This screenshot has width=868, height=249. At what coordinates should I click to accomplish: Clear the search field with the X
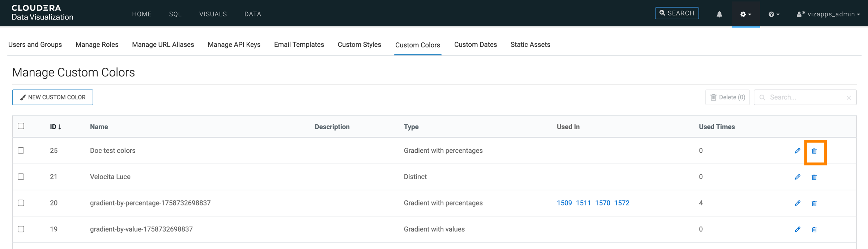click(849, 98)
